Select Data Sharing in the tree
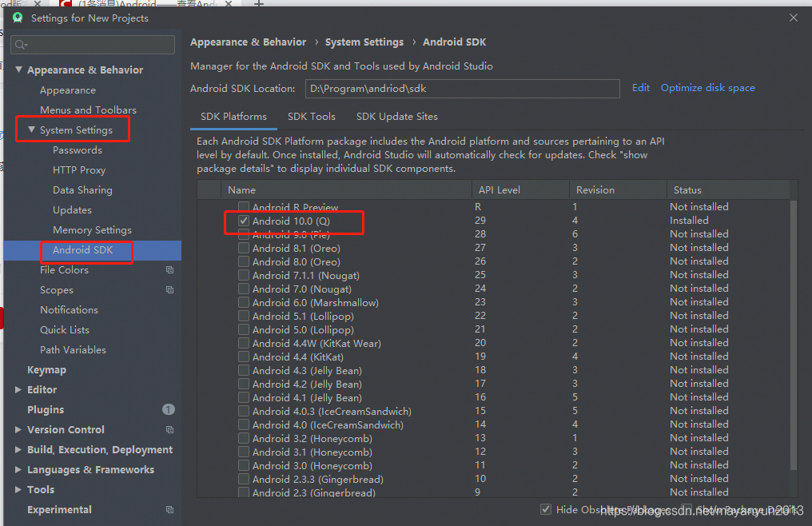812x526 pixels. pos(82,189)
